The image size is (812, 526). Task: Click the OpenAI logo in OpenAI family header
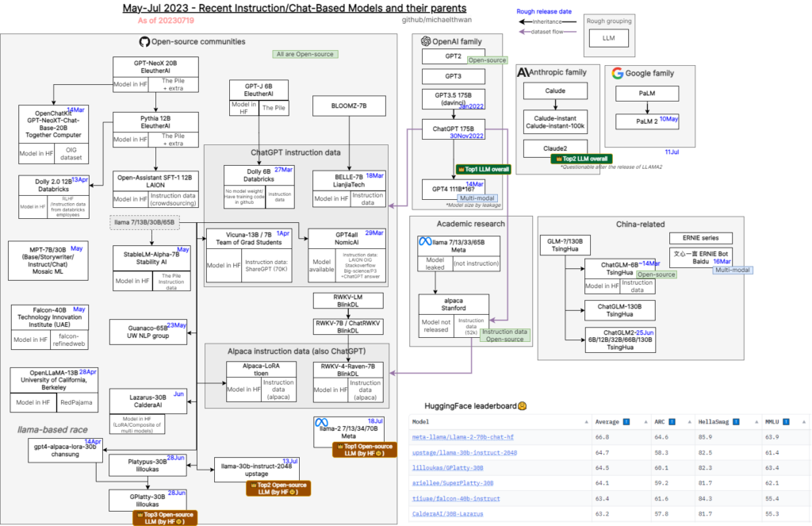426,41
